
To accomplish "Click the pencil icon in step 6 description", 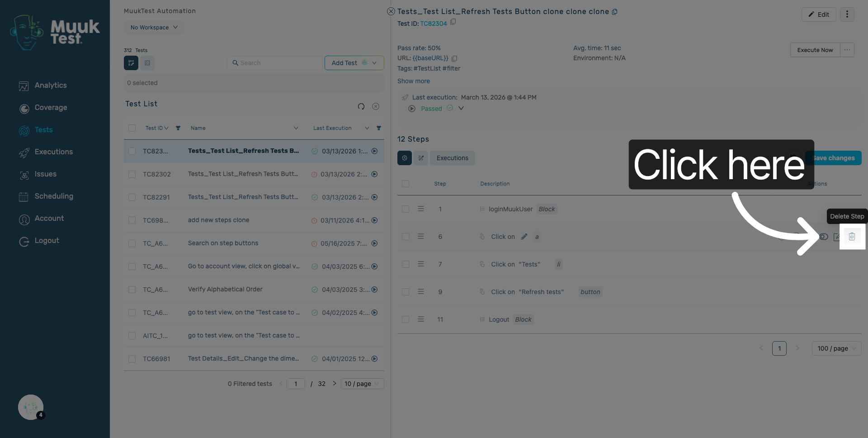I will pos(524,237).
